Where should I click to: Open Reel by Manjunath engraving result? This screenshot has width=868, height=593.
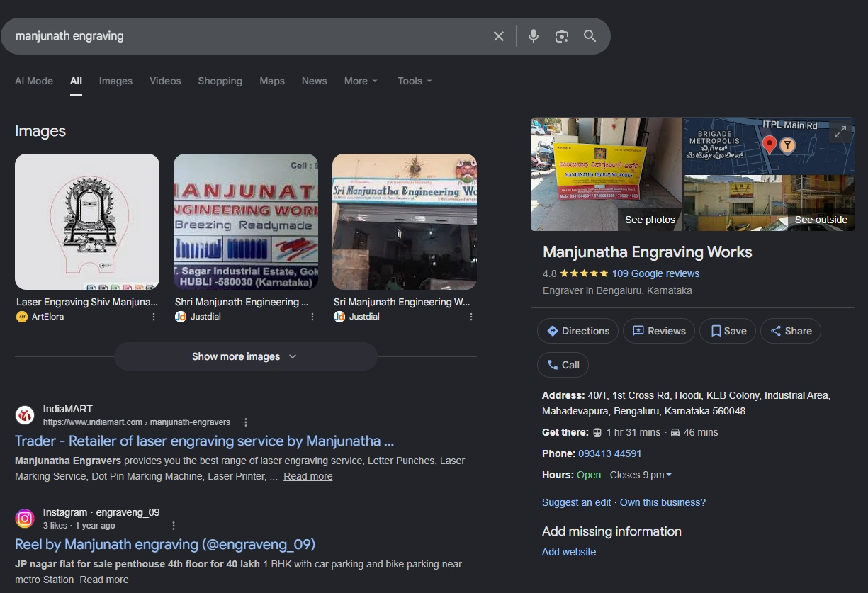pos(165,544)
